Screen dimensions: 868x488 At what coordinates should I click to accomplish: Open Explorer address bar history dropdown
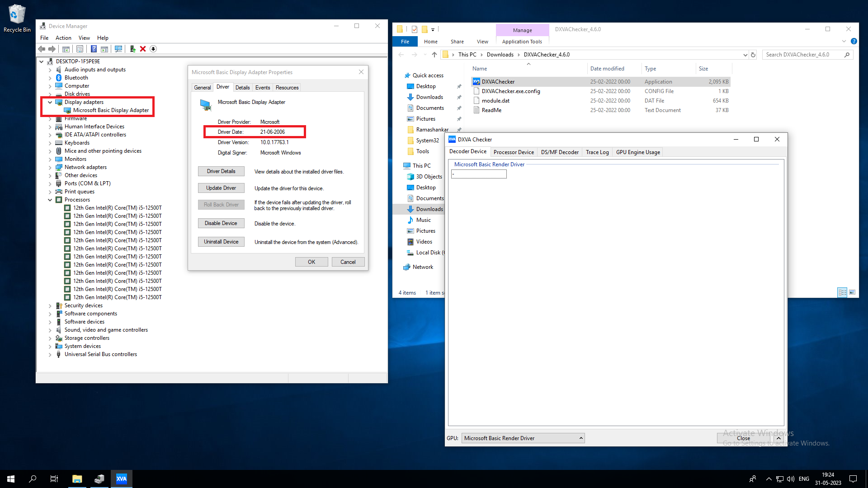click(x=745, y=55)
